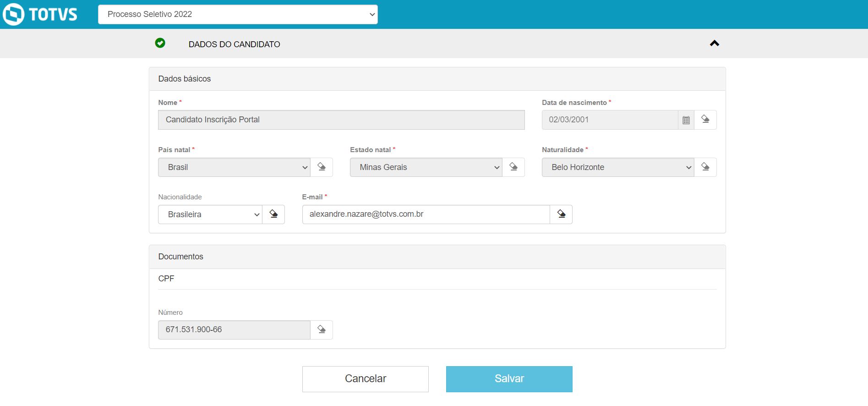Click the TOTVS logo

coord(40,14)
